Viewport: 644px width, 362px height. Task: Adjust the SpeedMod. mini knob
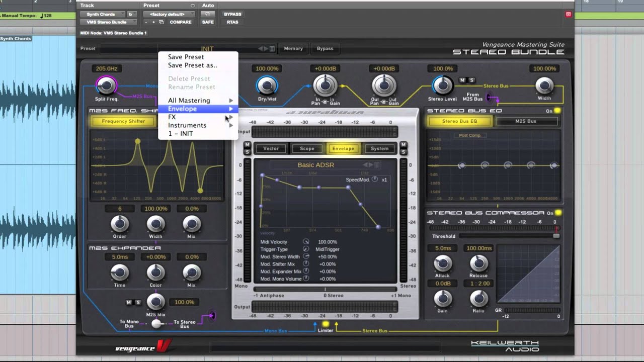tap(375, 179)
